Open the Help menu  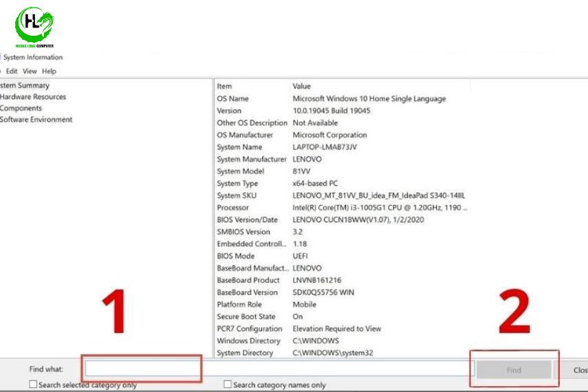49,71
